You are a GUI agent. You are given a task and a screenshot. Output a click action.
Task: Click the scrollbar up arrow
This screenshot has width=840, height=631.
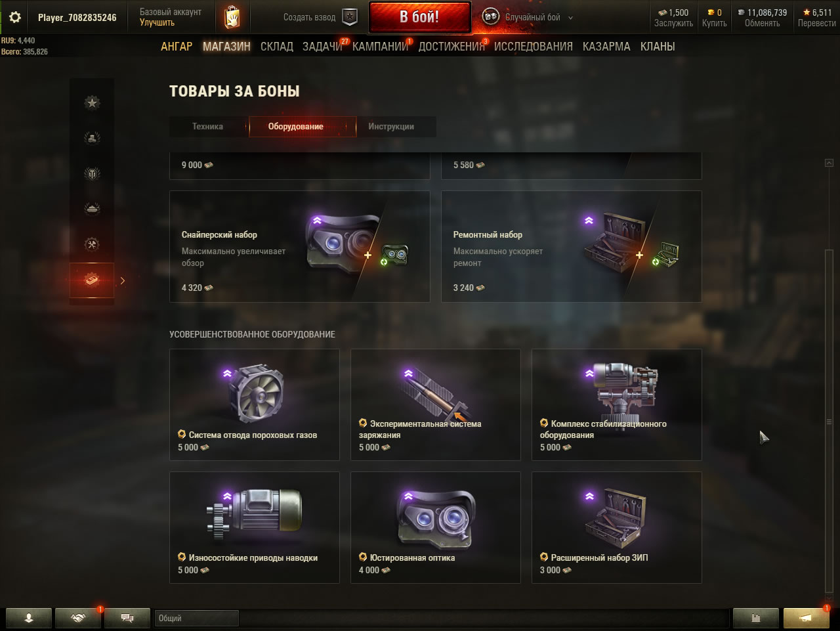(829, 163)
